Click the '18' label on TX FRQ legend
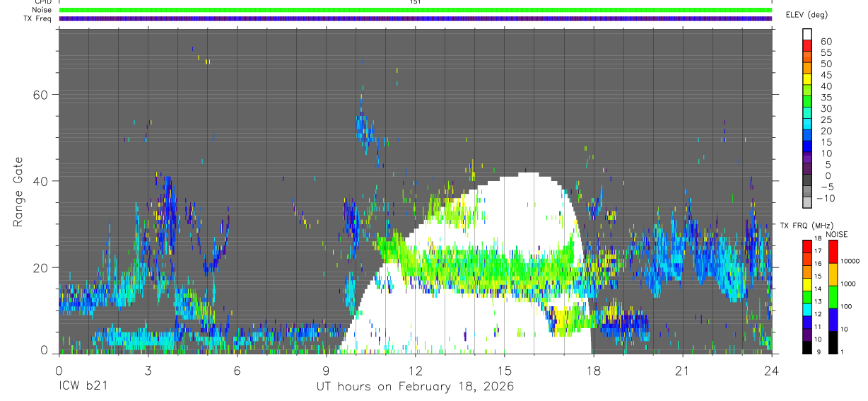The width and height of the screenshot is (868, 401). pyautogui.click(x=818, y=238)
